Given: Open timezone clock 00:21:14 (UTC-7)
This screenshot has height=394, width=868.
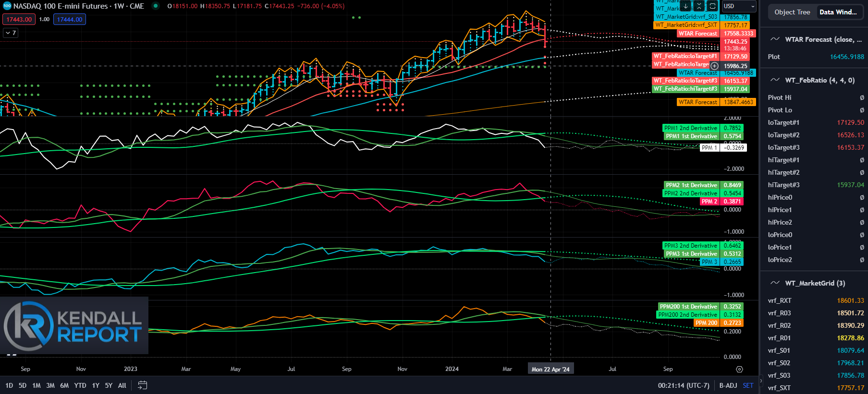Looking at the screenshot, I should [684, 385].
